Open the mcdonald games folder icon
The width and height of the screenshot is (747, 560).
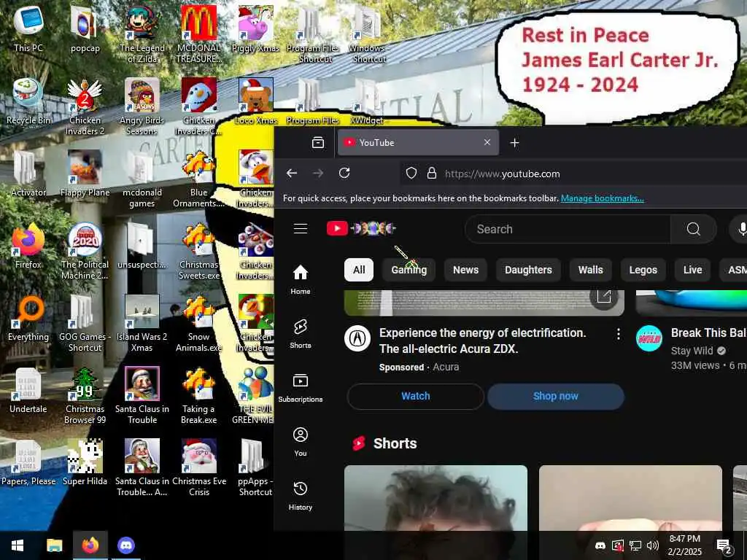pos(142,179)
